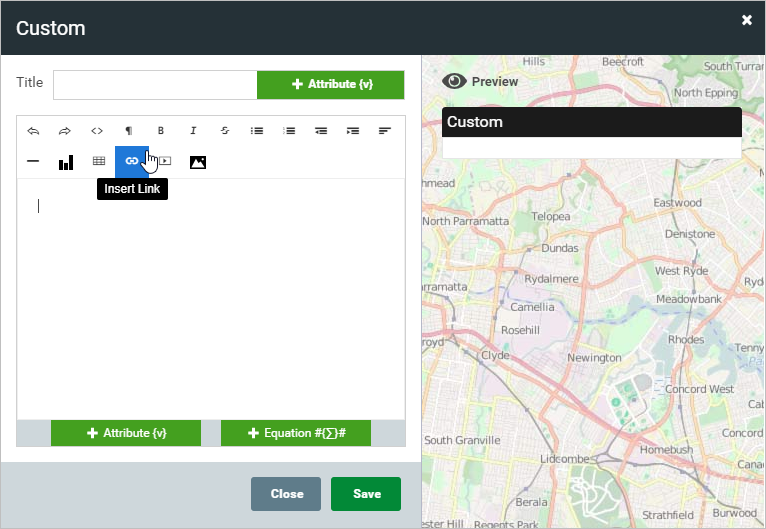Open the insert table dropdown
The image size is (766, 529).
click(99, 162)
